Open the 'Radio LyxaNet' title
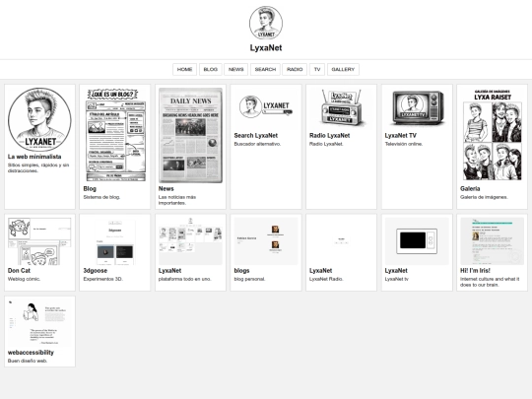Screen dimensions: 532x399 pyautogui.click(x=329, y=135)
